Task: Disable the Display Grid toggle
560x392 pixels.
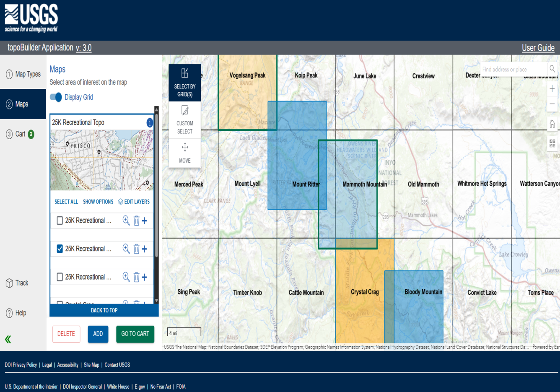Action: (55, 97)
